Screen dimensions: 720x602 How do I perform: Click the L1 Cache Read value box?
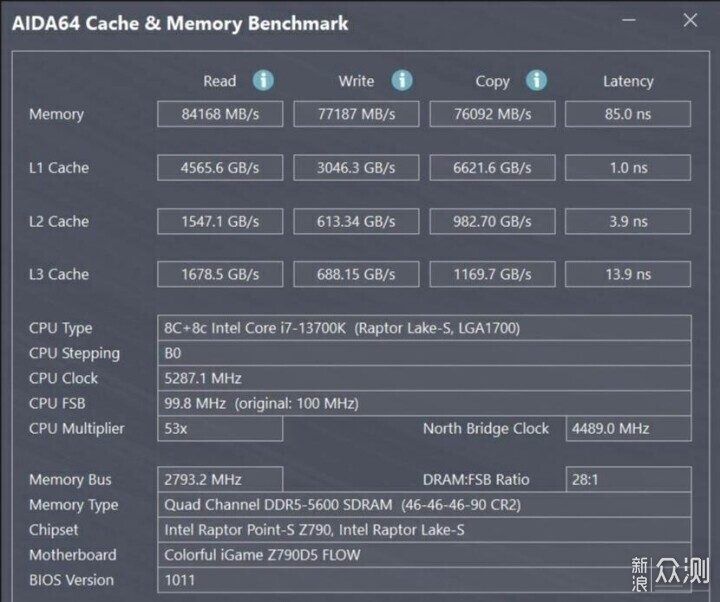click(x=220, y=168)
